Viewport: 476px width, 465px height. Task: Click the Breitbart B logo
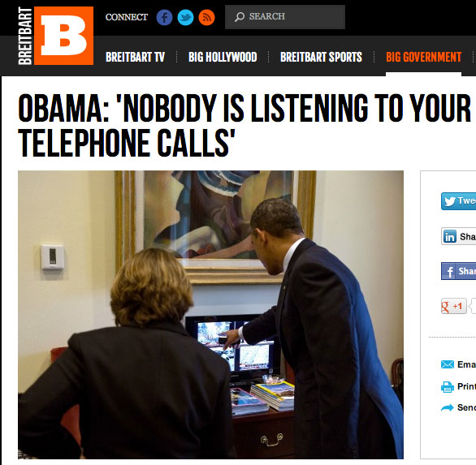(63, 36)
